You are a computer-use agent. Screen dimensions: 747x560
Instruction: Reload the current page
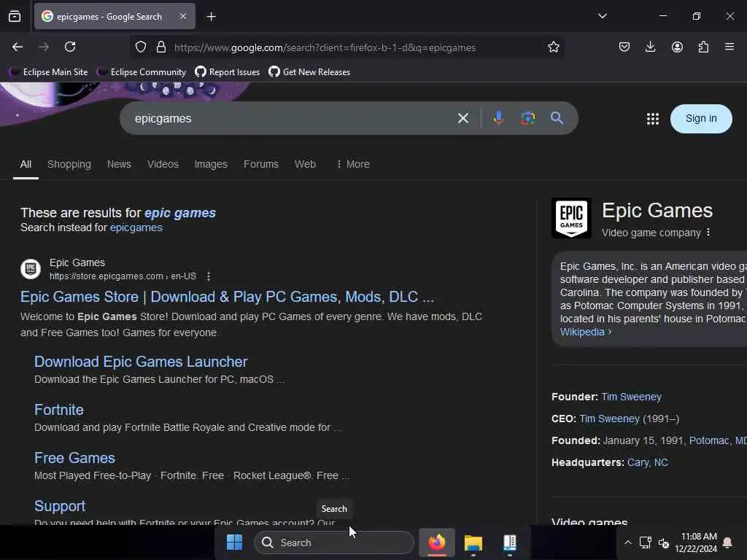70,47
